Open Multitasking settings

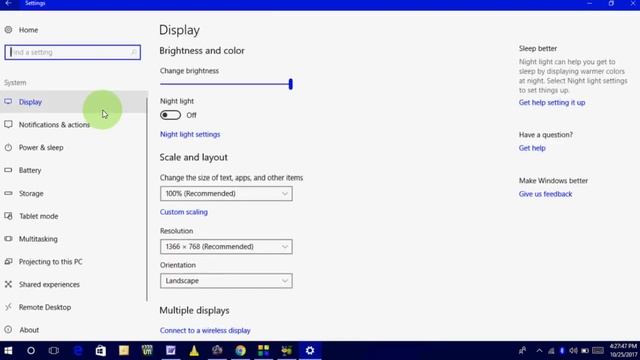(38, 239)
